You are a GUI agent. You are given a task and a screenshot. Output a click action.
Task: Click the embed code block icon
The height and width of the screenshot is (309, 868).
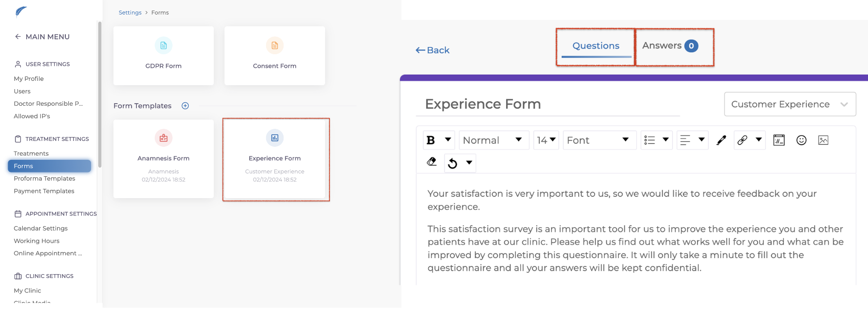tap(779, 140)
